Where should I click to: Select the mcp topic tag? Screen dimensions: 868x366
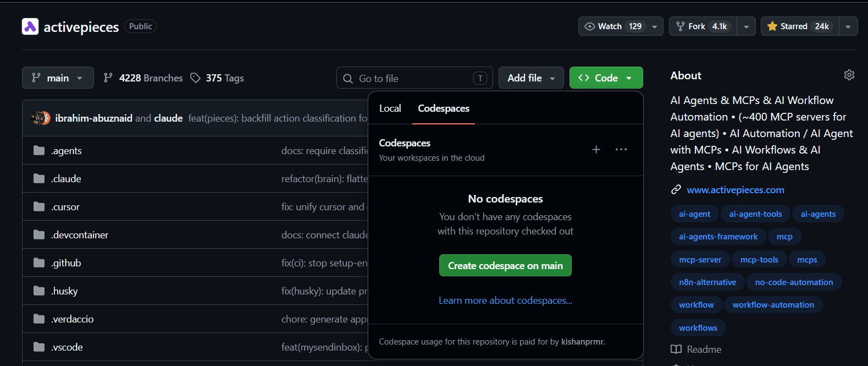[784, 237]
